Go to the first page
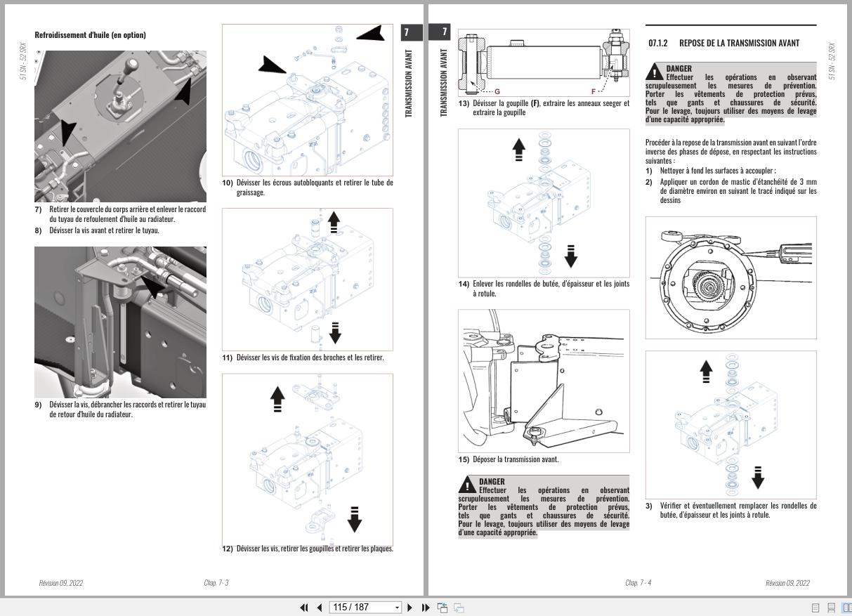The image size is (852, 616). coord(304,608)
